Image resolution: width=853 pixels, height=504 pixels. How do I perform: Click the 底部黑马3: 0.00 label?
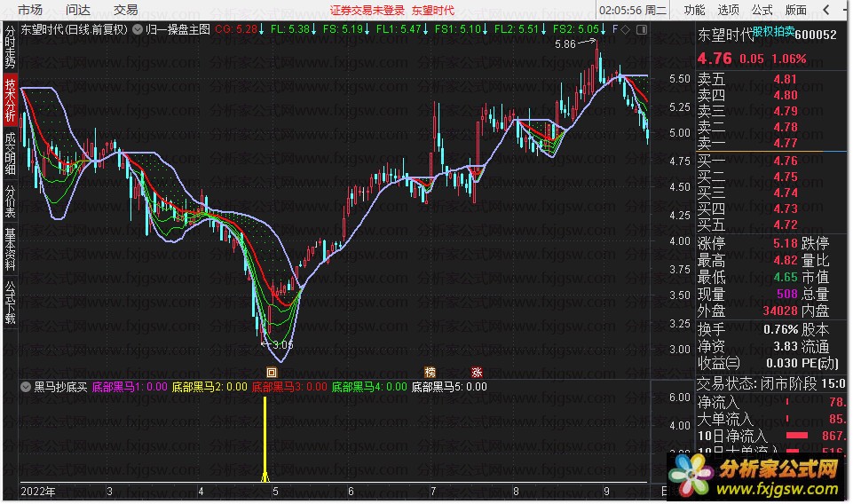[x=289, y=387]
